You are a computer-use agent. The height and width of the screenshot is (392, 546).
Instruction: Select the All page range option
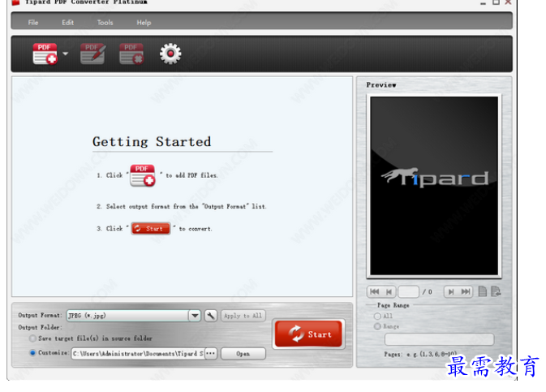pyautogui.click(x=377, y=316)
